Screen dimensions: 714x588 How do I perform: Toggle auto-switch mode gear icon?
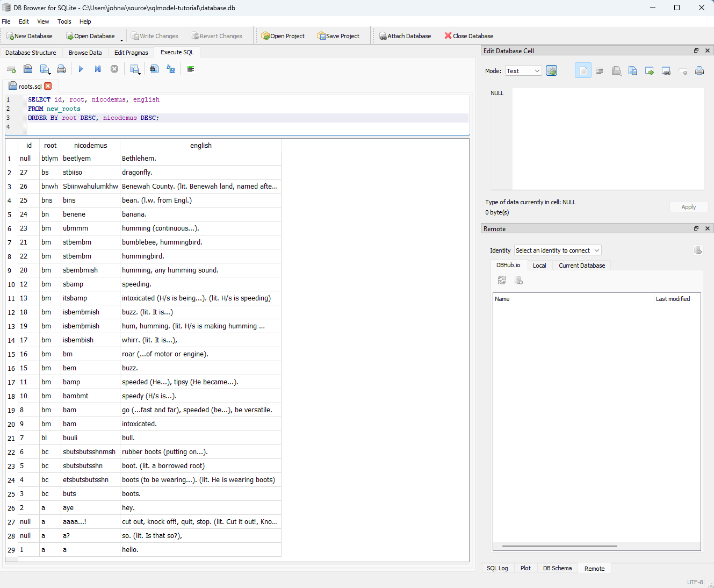[551, 70]
